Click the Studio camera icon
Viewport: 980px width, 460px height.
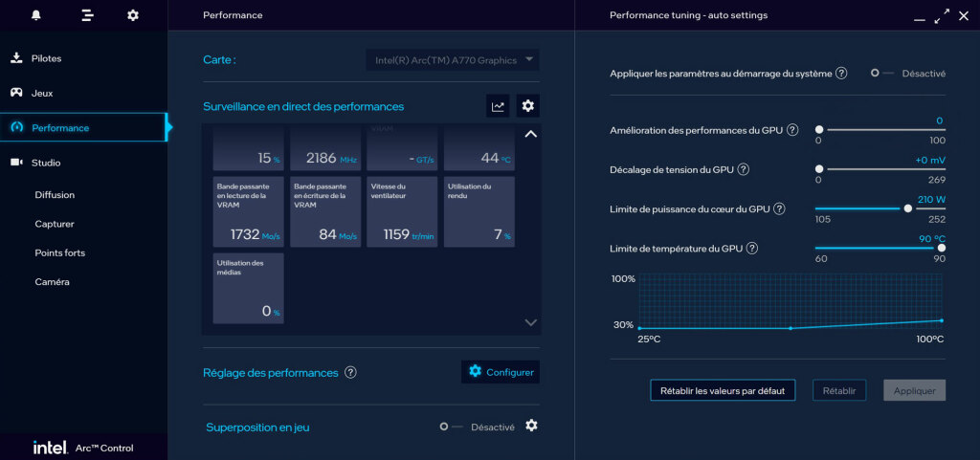(x=17, y=163)
